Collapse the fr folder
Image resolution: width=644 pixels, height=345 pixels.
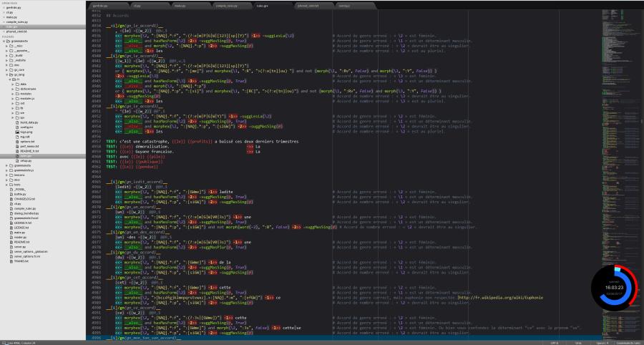click(10, 79)
